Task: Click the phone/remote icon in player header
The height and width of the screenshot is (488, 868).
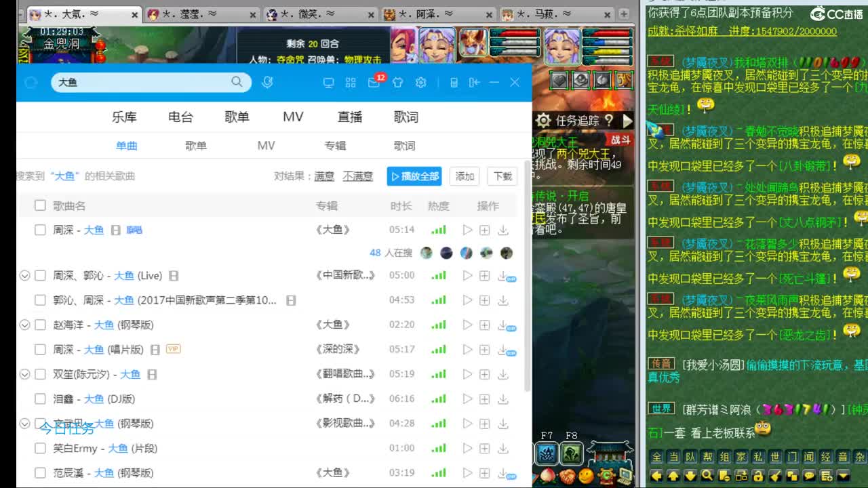Action: 454,83
